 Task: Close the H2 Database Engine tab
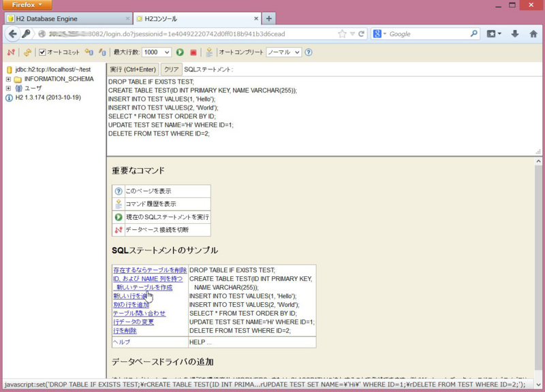tap(127, 18)
